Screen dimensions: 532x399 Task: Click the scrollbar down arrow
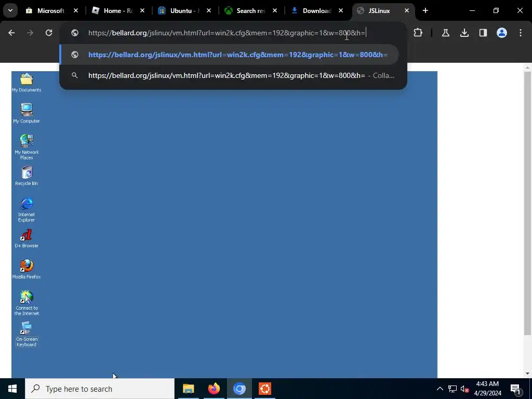pos(527,374)
